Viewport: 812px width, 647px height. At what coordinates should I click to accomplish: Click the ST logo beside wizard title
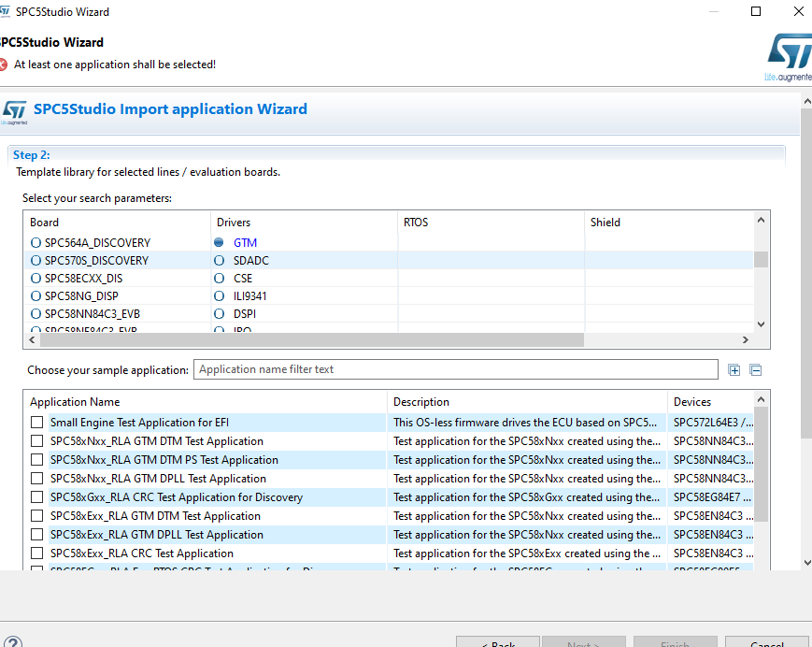click(14, 112)
